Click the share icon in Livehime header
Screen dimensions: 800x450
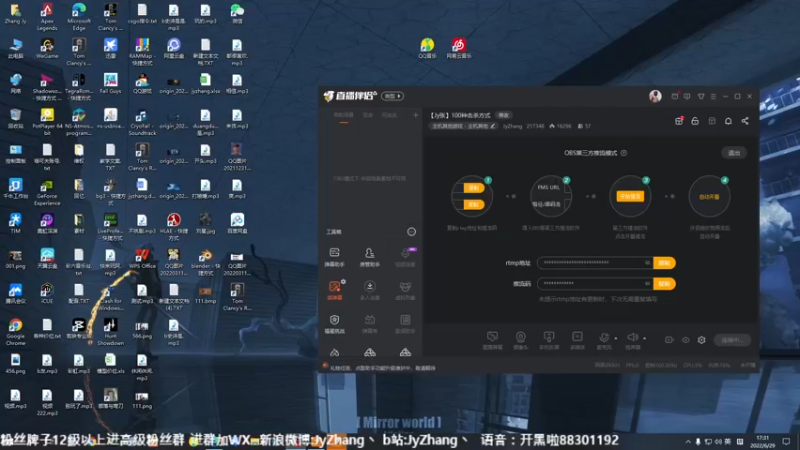coord(745,121)
